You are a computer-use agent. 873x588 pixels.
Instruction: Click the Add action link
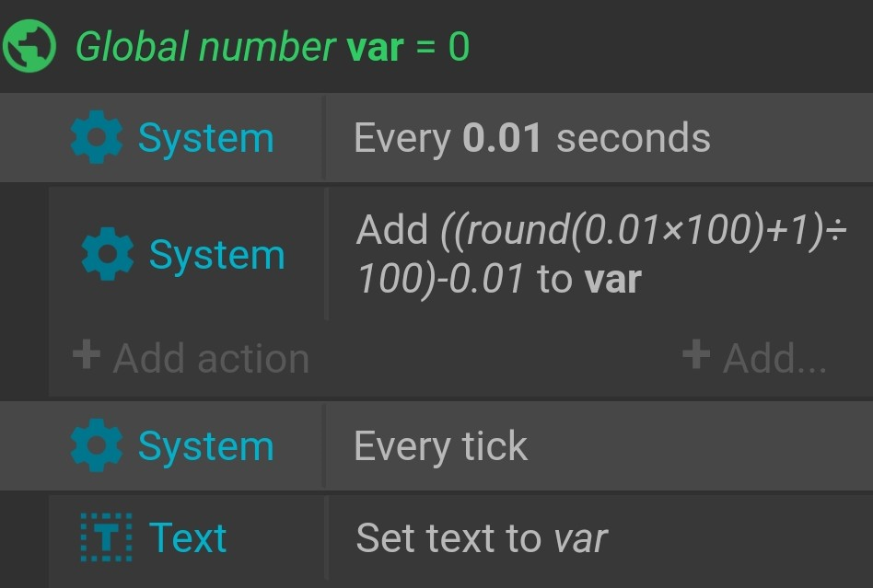pos(191,357)
